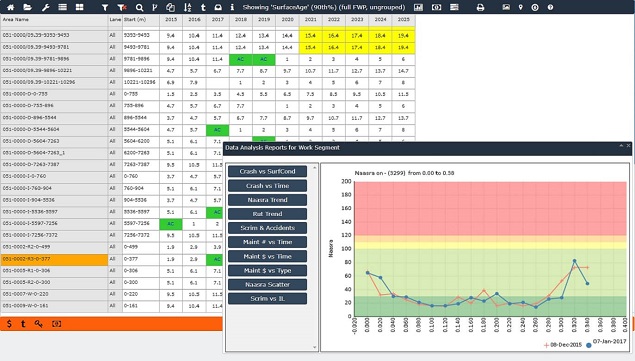Click the key icon in orange bar

pyautogui.click(x=38, y=324)
